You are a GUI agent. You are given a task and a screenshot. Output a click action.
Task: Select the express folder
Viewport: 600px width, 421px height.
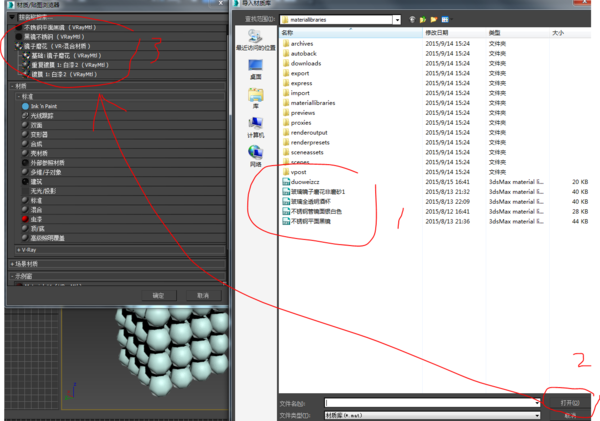pos(298,83)
